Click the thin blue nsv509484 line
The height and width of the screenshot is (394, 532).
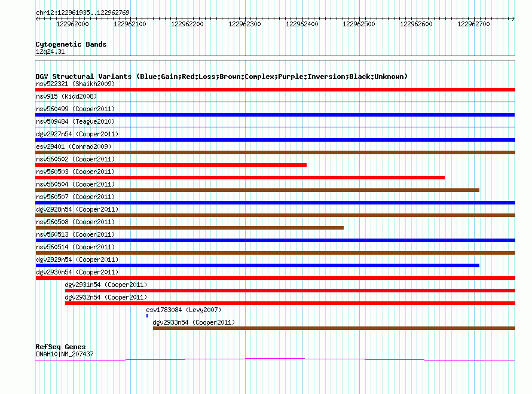tap(275, 127)
